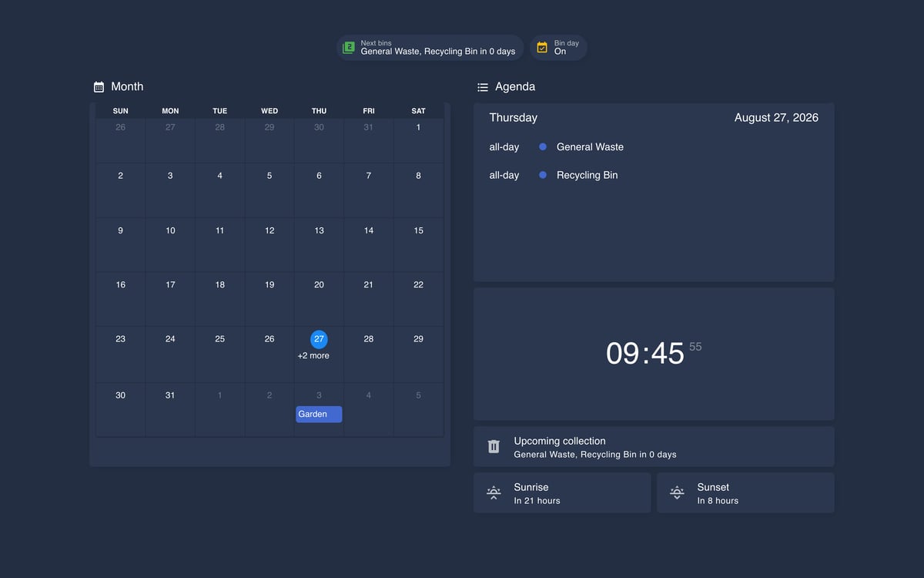This screenshot has height=578, width=924.
Task: Click the Agenda list icon
Action: click(x=483, y=87)
